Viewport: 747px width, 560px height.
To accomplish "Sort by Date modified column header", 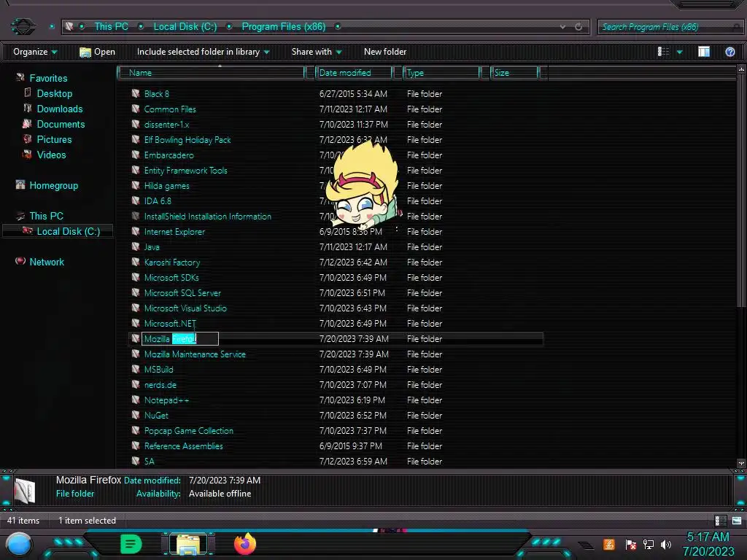I will 355,72.
